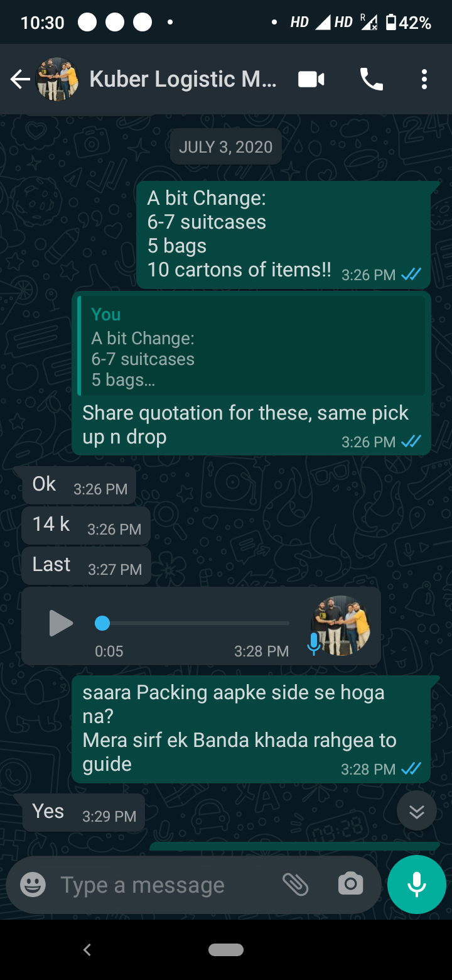Play the 0:05 voice message
The width and height of the screenshot is (452, 980).
[x=61, y=624]
